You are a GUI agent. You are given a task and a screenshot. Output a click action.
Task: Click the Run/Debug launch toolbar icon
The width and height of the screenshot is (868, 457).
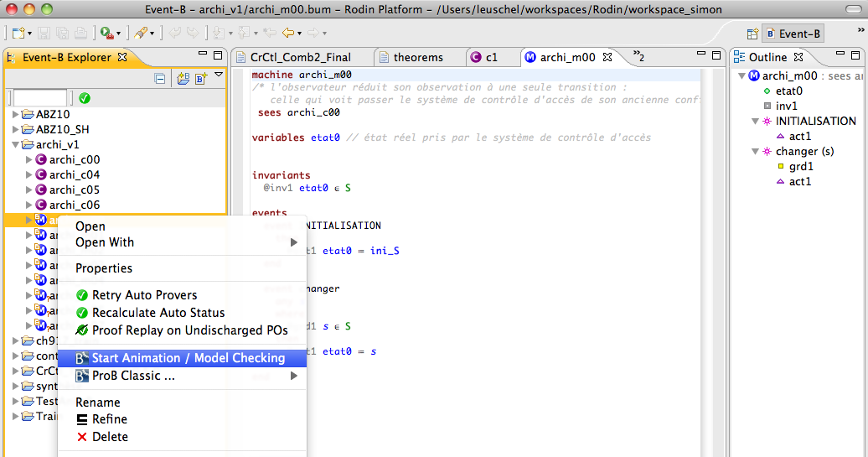click(106, 34)
